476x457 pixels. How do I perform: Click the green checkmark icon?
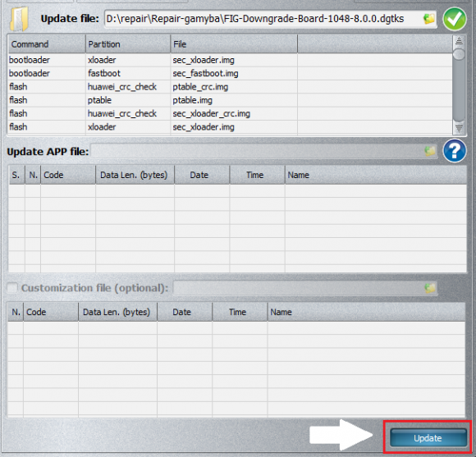[x=455, y=19]
